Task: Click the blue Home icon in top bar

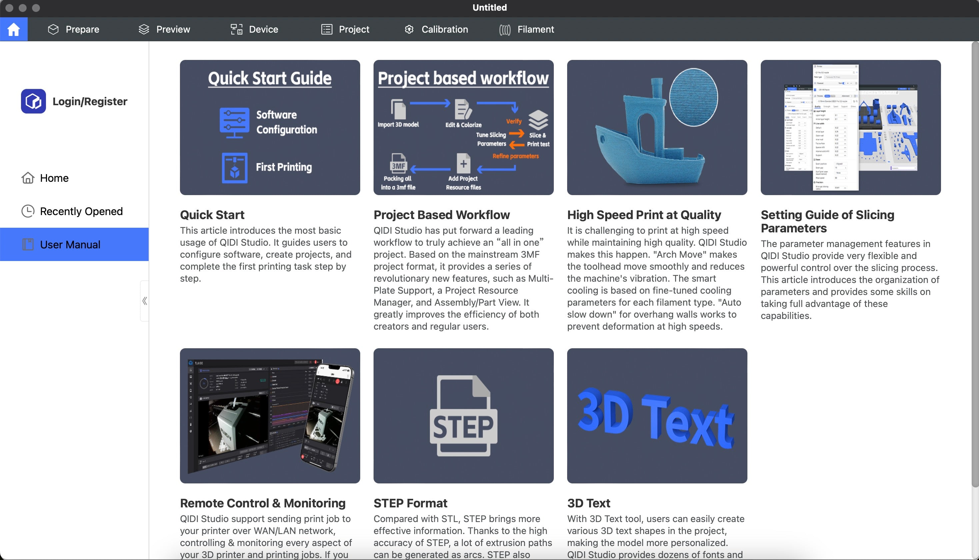Action: [13, 29]
